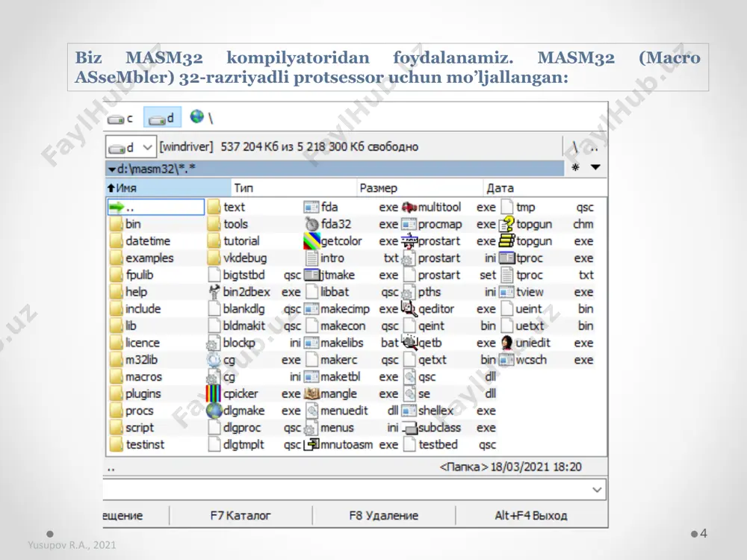Select qetb exe file icon
The image size is (747, 560).
[409, 343]
